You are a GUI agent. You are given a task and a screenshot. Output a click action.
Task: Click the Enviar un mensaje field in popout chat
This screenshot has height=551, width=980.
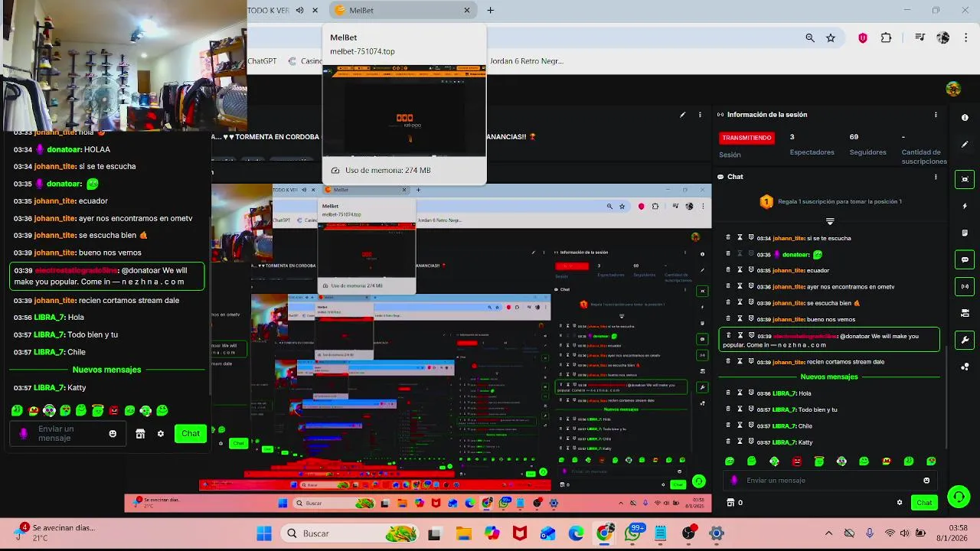pyautogui.click(x=69, y=434)
